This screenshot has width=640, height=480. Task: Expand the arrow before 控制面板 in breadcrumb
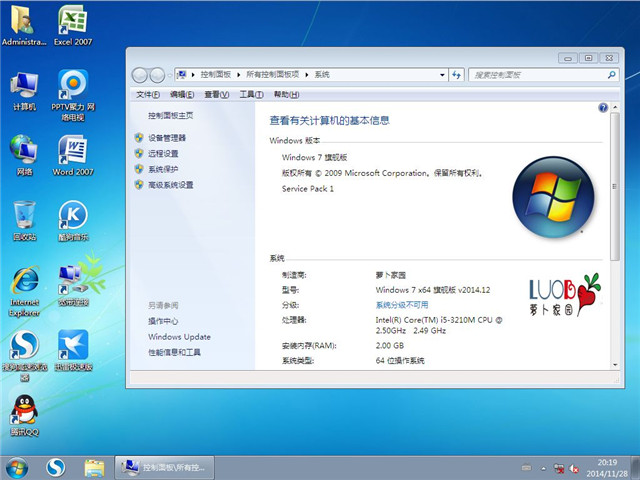tap(193, 75)
